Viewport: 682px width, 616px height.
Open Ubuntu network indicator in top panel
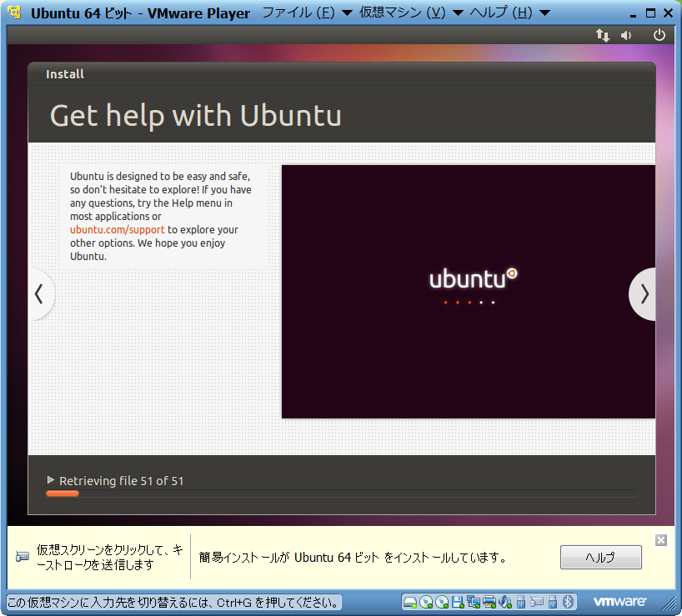point(603,35)
